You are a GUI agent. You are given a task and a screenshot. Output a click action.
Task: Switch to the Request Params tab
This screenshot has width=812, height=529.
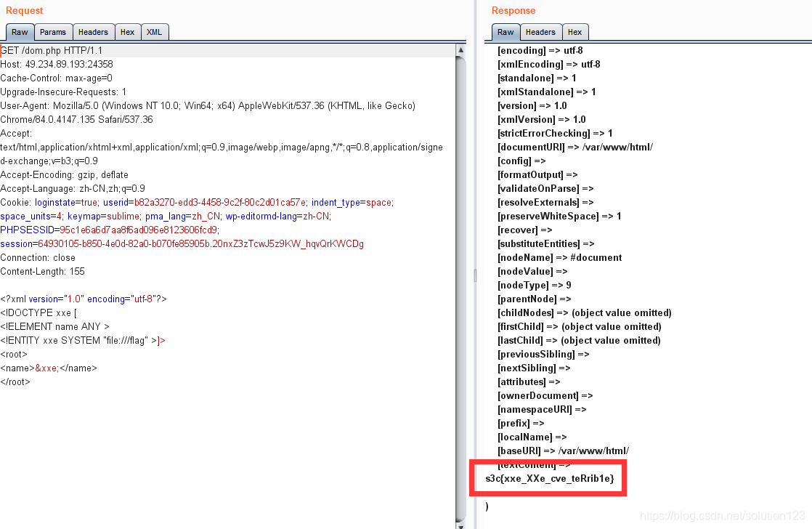click(53, 32)
